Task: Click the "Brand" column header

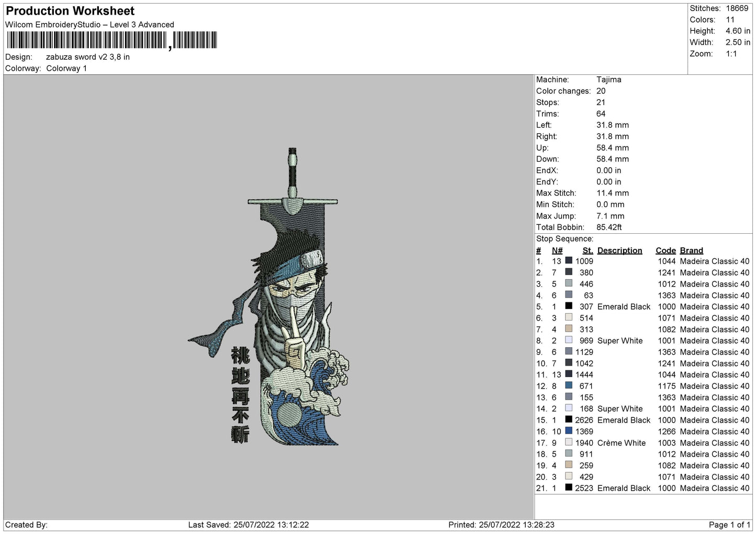Action: pos(692,251)
